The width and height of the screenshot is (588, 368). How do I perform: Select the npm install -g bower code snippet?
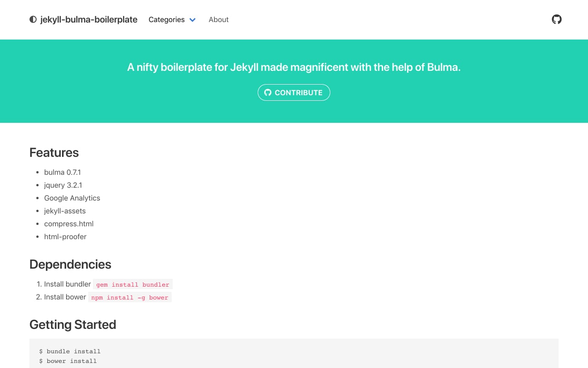point(130,297)
